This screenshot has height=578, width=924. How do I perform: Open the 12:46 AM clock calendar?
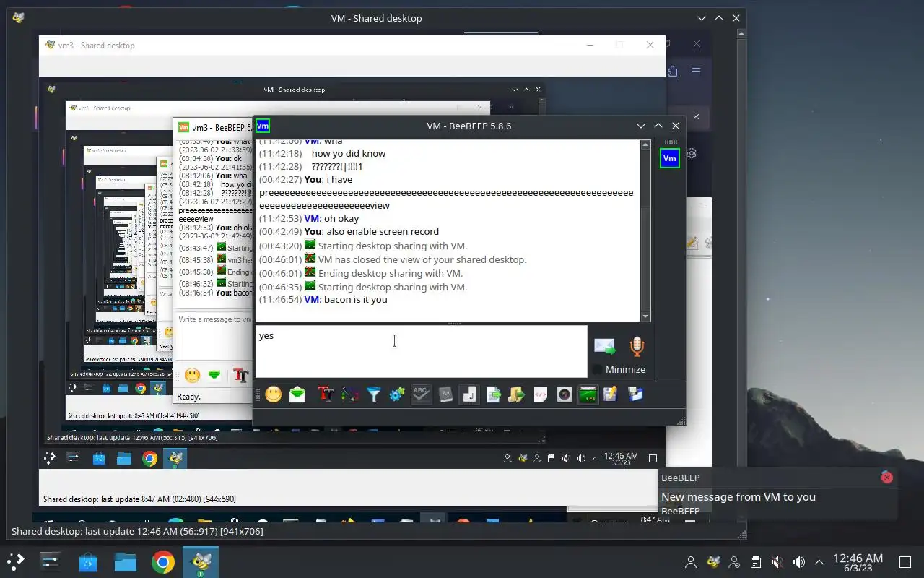(858, 562)
